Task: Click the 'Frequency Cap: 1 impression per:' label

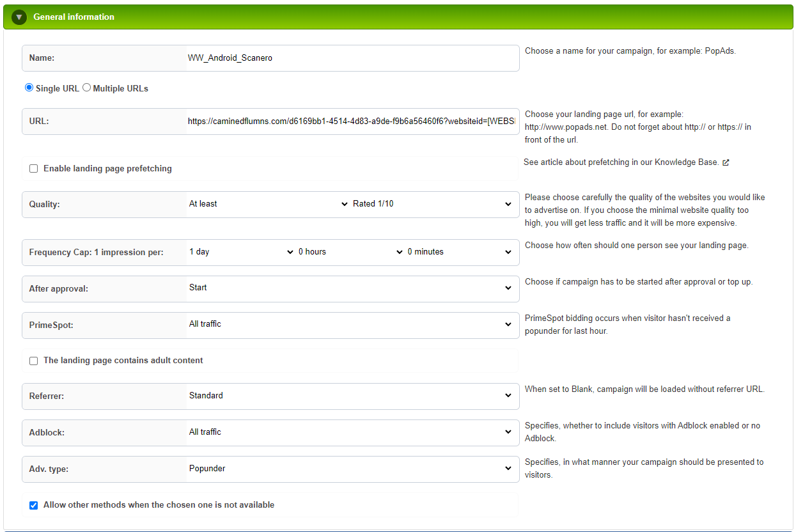Action: click(96, 253)
